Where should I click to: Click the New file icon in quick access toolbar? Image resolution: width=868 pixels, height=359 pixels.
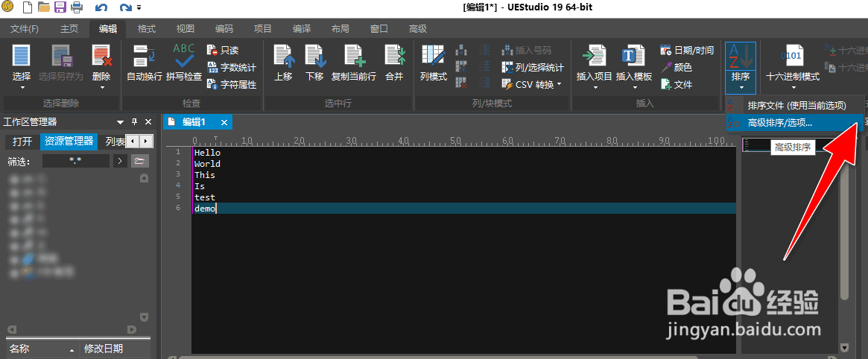[x=27, y=7]
